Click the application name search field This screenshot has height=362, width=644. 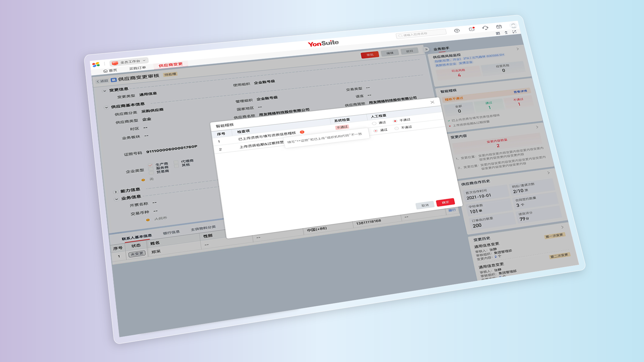coord(421,34)
